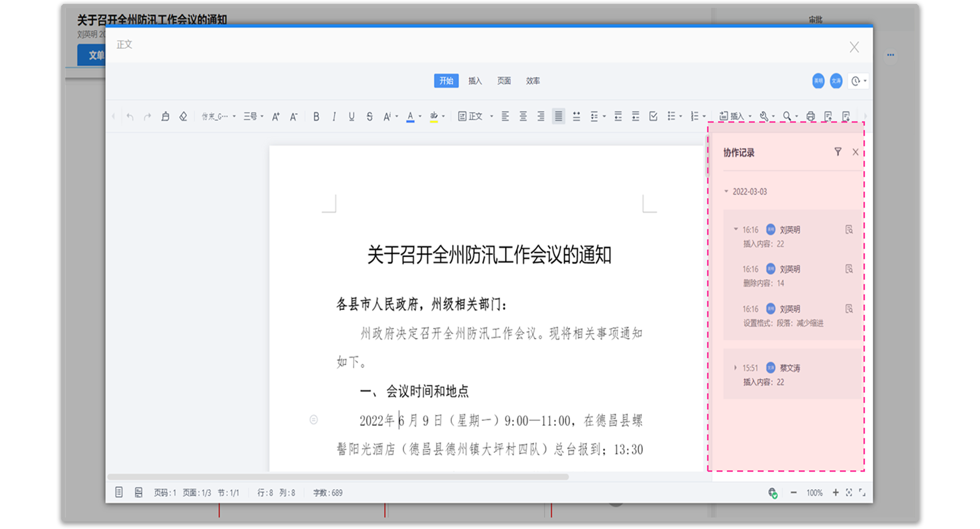Open the history clock dropdown
980x529 pixels.
click(x=858, y=81)
